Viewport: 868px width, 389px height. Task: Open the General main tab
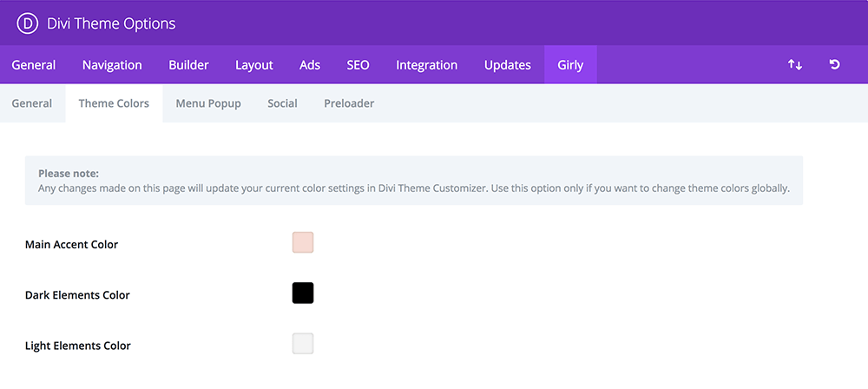pos(34,65)
